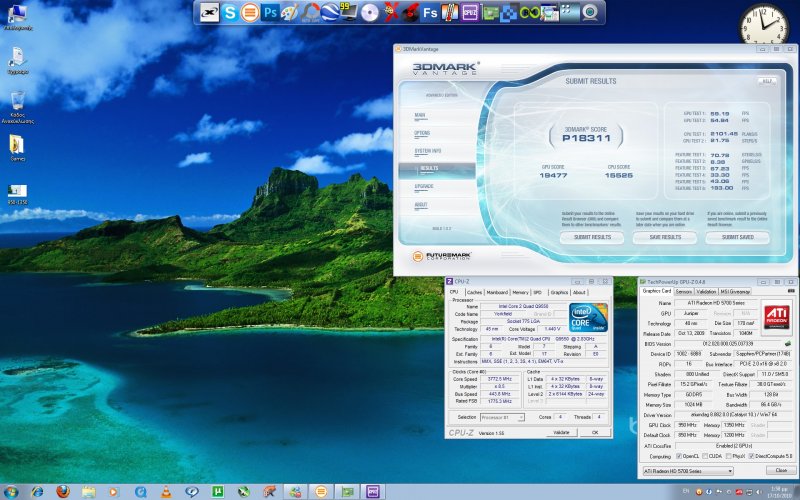Switch to the Validation tab in GPU-Z
Viewport: 800px width, 500px height.
point(706,292)
